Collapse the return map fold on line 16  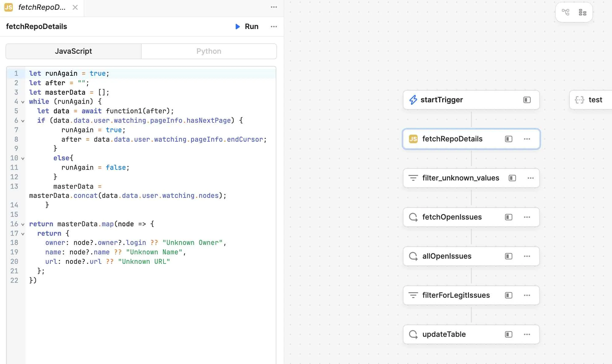(x=23, y=224)
